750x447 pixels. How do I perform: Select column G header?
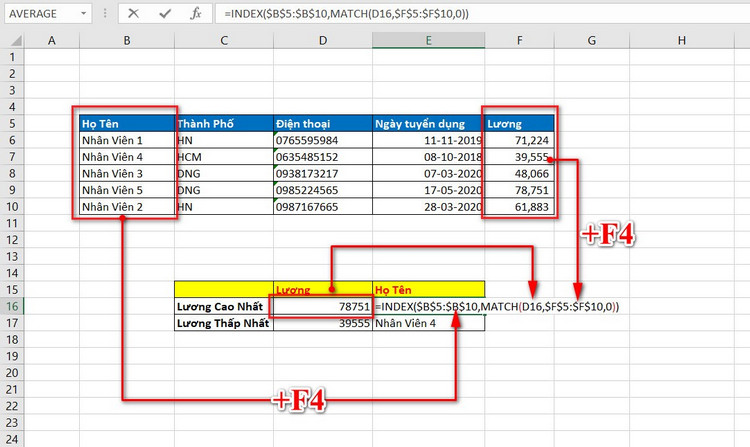tap(592, 41)
